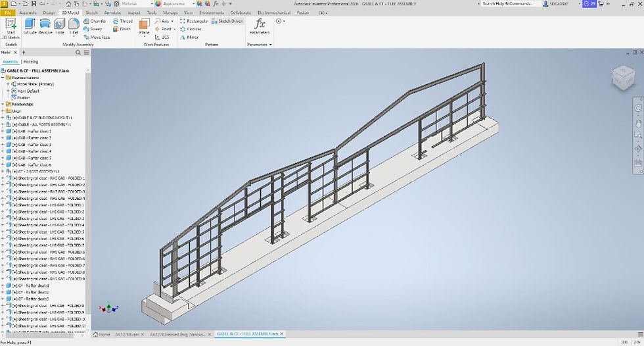Choose the Sweep tool
This screenshot has height=346, width=644.
tap(93, 29)
